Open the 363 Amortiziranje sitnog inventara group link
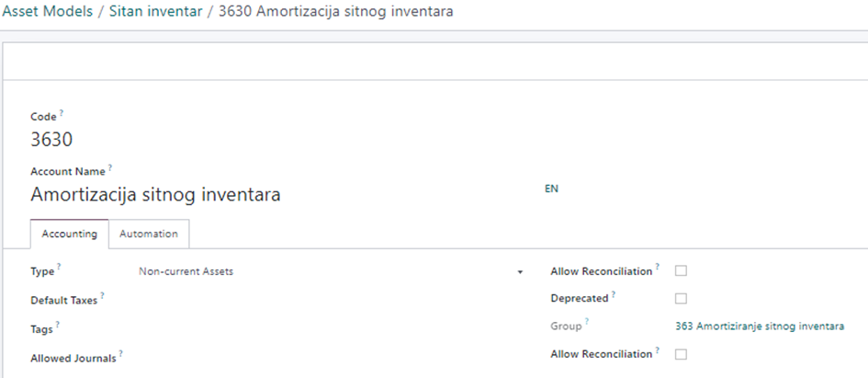868x378 pixels. pyautogui.click(x=759, y=326)
